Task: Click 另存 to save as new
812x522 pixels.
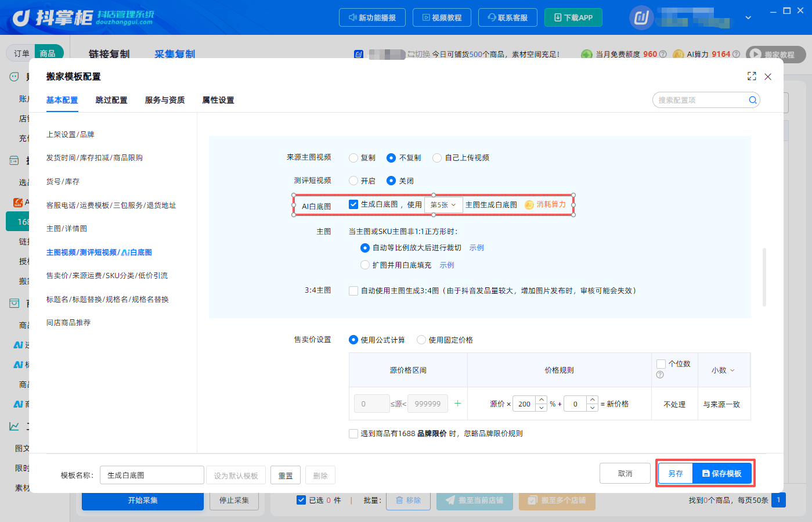Action: tap(676, 473)
